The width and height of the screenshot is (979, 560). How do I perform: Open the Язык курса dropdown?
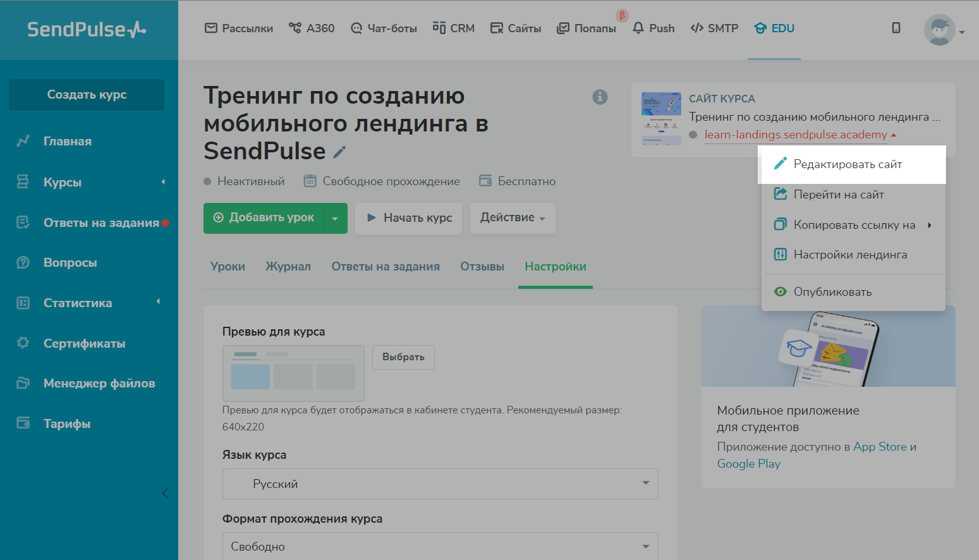pos(440,484)
